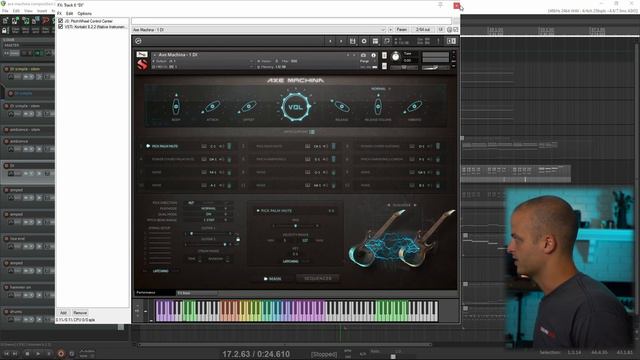Open Kontakt settings gear icon

pyautogui.click(x=364, y=41)
